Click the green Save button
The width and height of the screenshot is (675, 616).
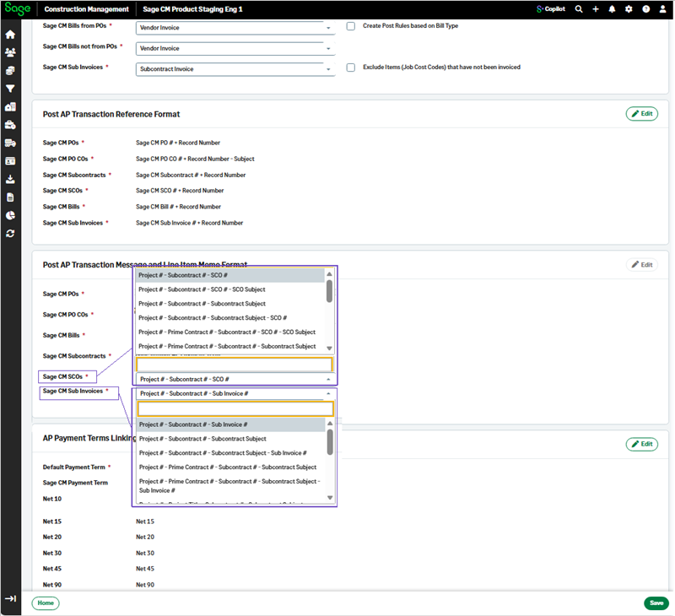[x=656, y=602]
